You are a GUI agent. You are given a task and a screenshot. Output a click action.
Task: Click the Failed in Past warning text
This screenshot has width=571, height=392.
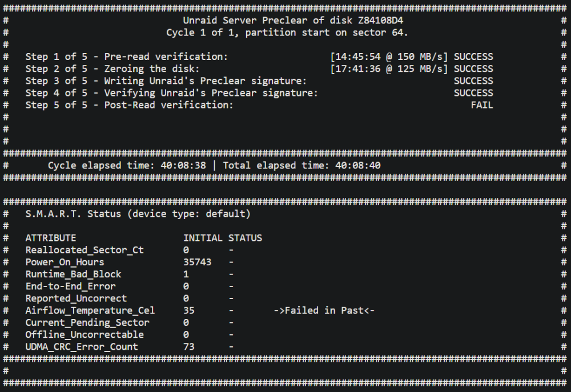click(324, 310)
